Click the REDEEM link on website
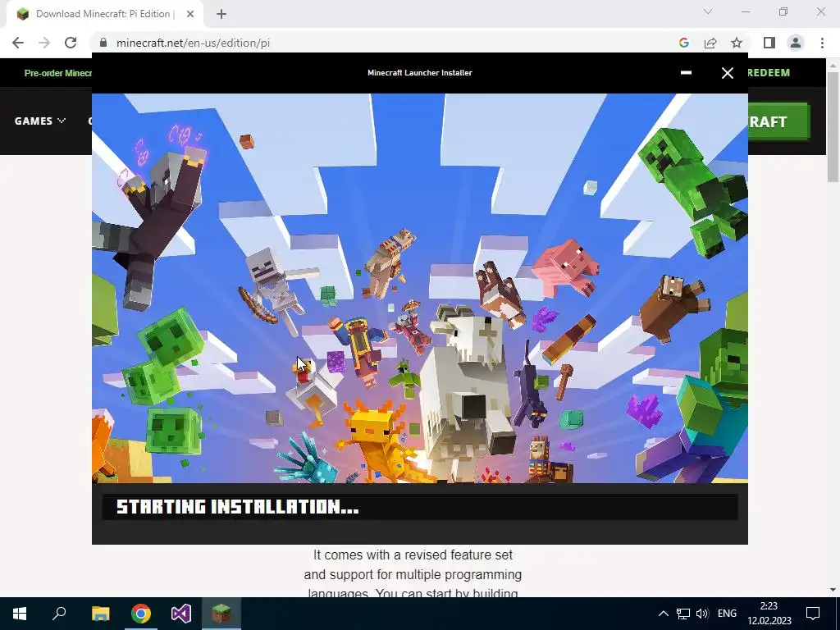The width and height of the screenshot is (840, 630). (769, 72)
